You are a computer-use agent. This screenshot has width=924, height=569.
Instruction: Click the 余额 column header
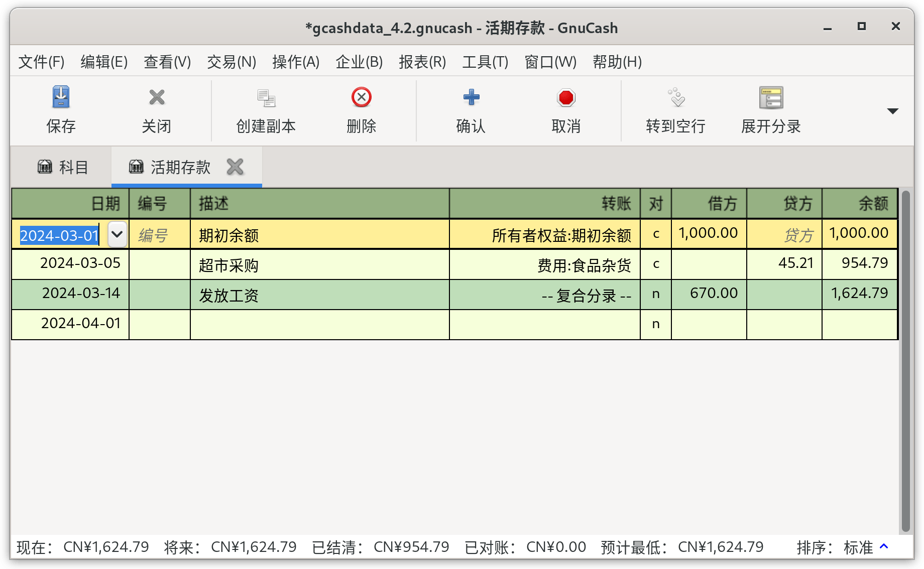click(x=860, y=203)
